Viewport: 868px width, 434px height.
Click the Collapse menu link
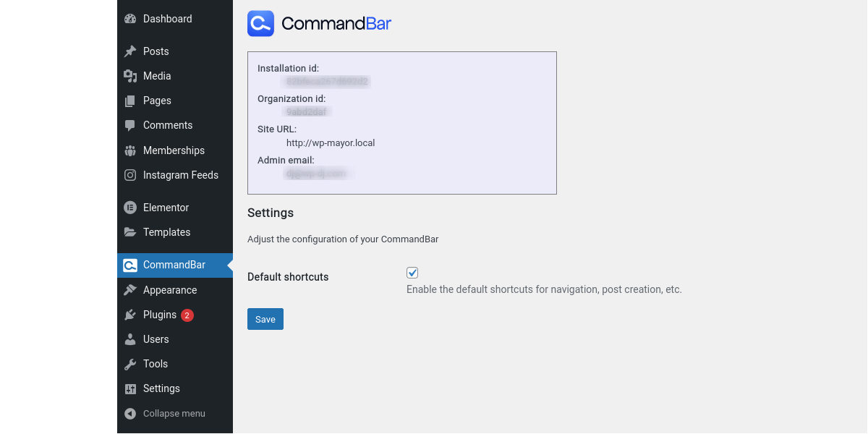(175, 414)
